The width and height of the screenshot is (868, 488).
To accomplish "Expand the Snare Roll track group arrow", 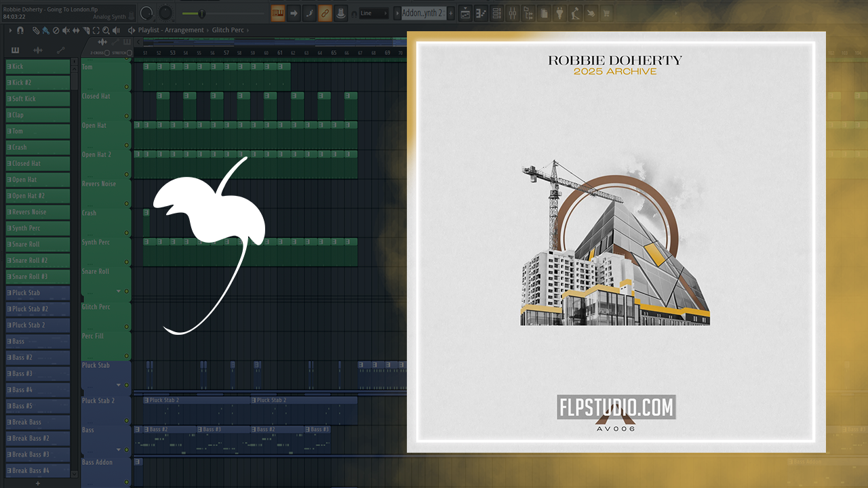I will [119, 291].
